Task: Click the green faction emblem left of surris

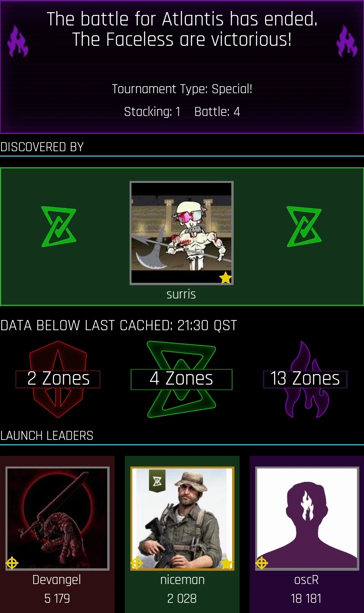Action: point(59,227)
